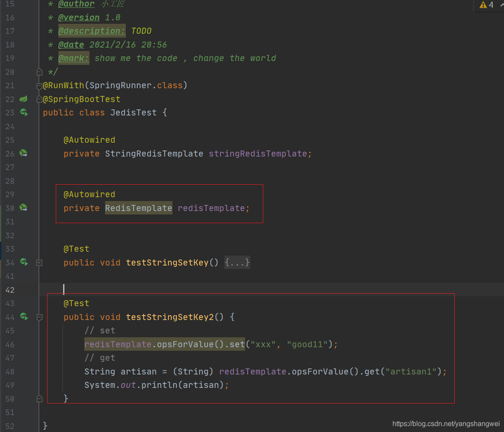The height and width of the screenshot is (432, 504).
Task: Run testStringSetKey from its gutter icon
Action: pyautogui.click(x=24, y=262)
